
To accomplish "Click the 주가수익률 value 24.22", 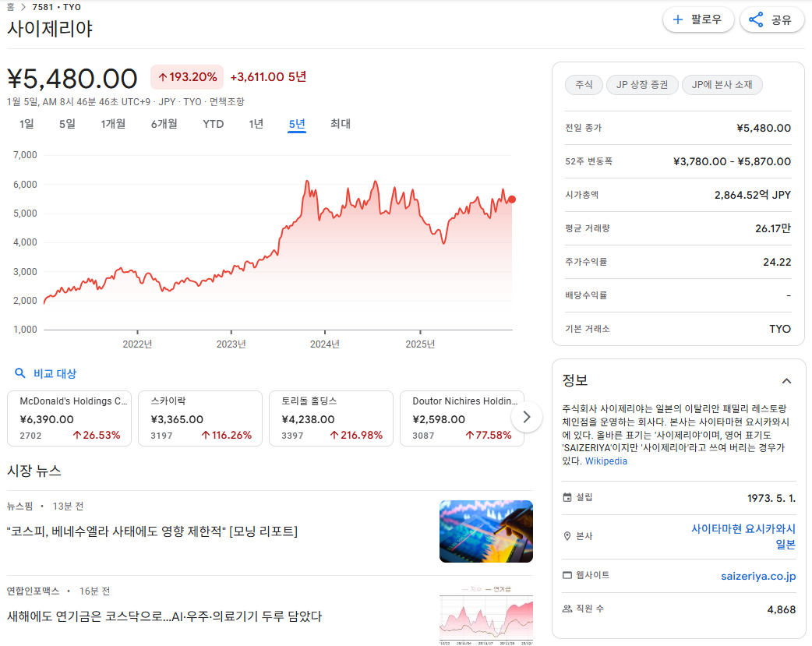I will click(x=777, y=262).
